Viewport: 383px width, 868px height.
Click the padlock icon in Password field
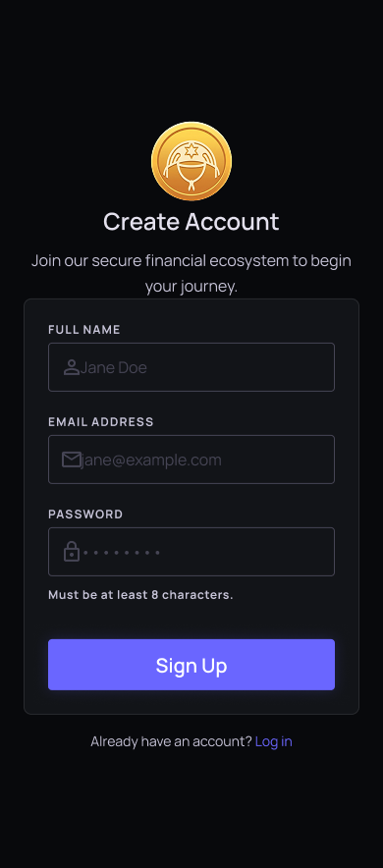[x=72, y=552]
